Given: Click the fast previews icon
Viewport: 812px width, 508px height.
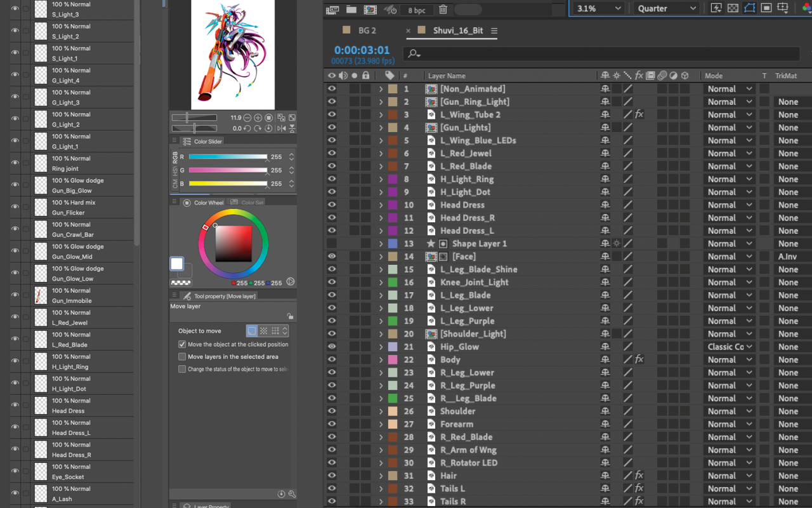Looking at the screenshot, I should click(716, 8).
